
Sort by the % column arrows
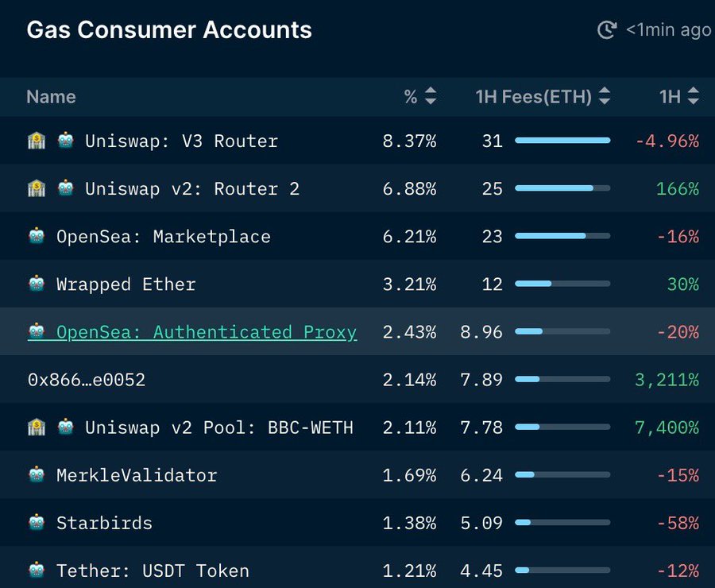(431, 97)
